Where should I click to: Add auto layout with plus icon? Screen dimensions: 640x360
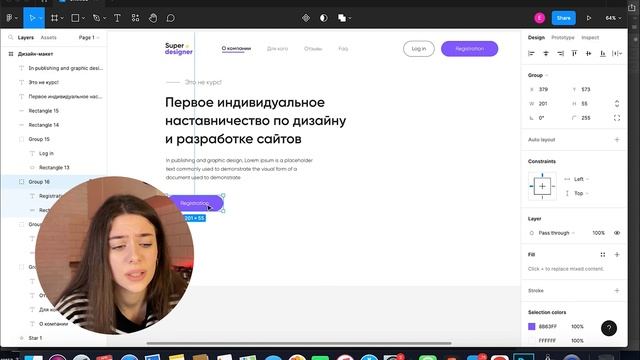pyautogui.click(x=617, y=140)
